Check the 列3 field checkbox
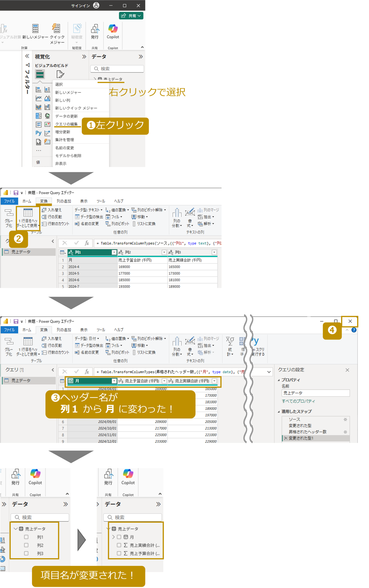Viewport: 369px width, 588px height. click(x=26, y=553)
